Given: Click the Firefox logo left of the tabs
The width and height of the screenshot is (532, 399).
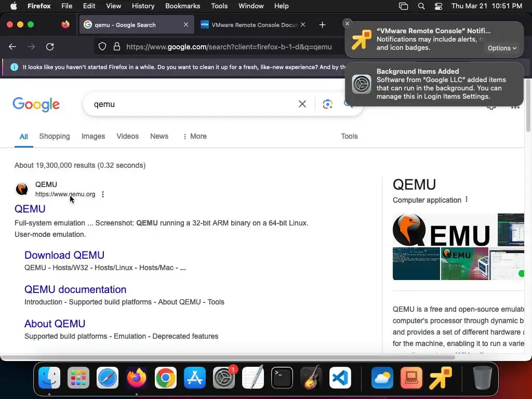Looking at the screenshot, I should pos(65,24).
